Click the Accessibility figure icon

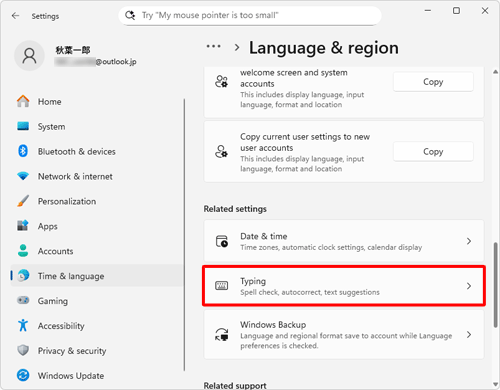click(23, 325)
